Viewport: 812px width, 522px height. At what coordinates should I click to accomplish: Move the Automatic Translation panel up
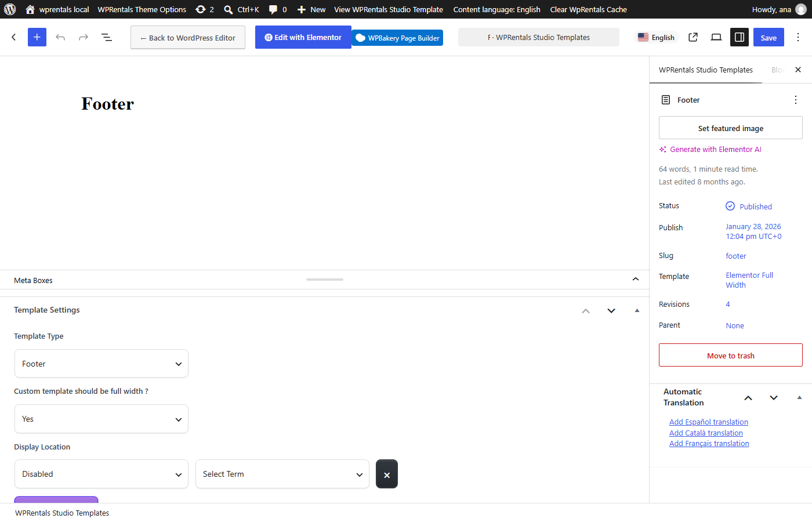748,398
